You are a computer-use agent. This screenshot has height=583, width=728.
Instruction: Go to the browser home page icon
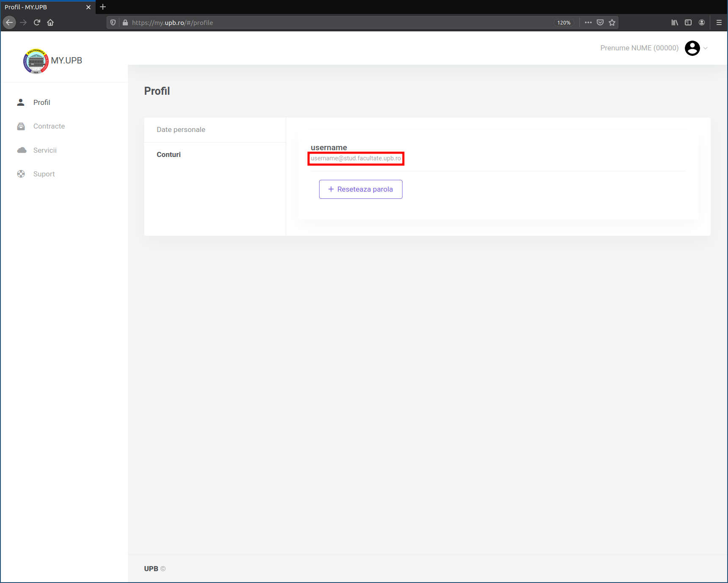50,22
